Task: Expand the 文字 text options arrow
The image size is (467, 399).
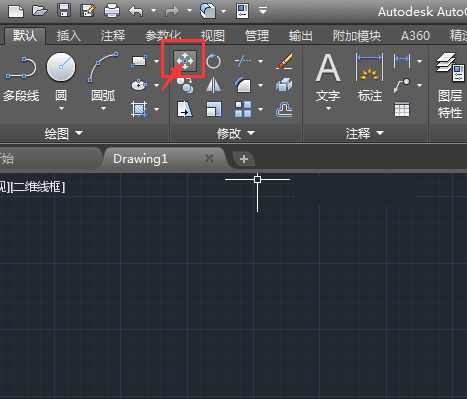Action: (328, 109)
